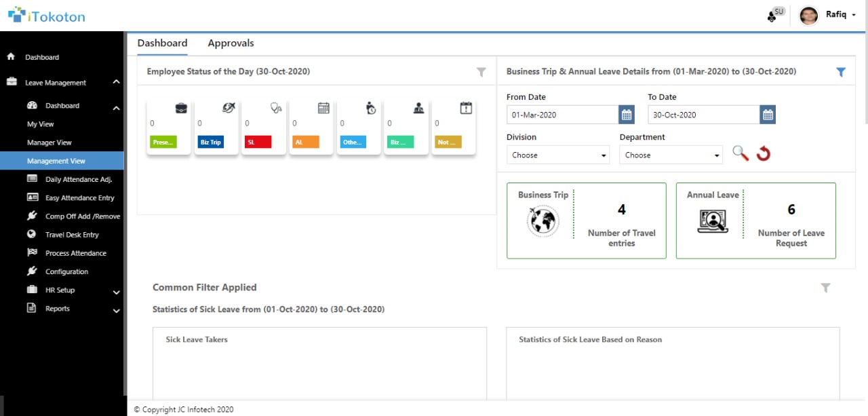Click the AL calendar icon
The height and width of the screenshot is (416, 868).
(323, 108)
